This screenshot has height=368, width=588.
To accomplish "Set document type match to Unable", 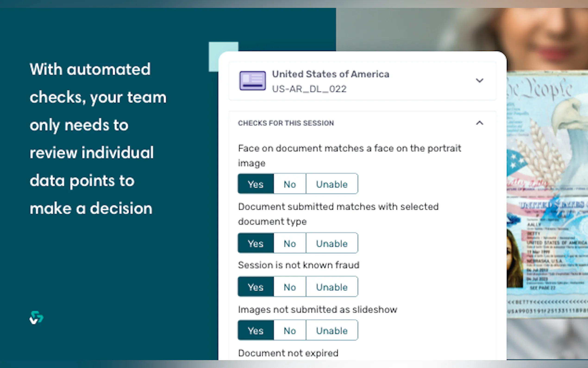I will 332,243.
